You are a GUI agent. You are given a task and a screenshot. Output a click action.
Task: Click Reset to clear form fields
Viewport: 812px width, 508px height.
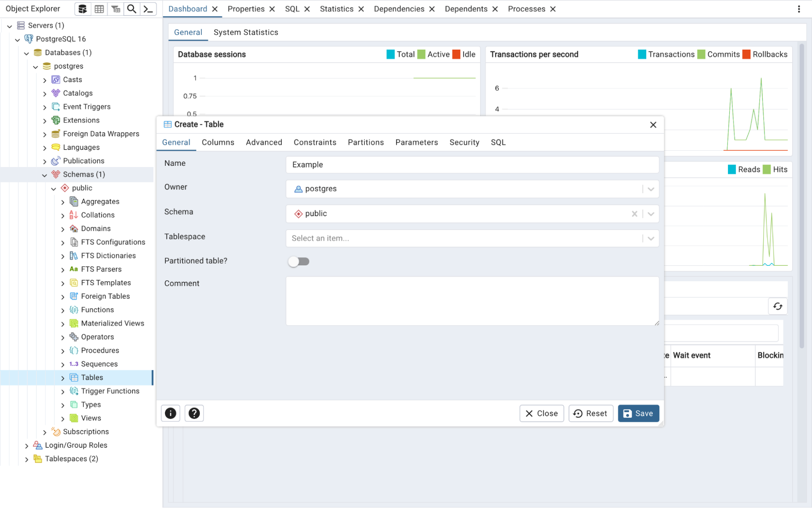[590, 412]
